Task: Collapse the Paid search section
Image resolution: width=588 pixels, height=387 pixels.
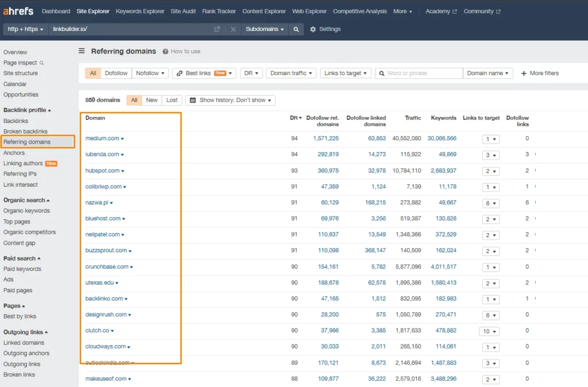Action: coord(22,258)
